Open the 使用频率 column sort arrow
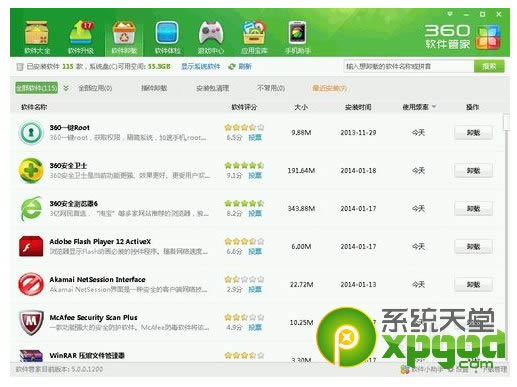517x387 pixels. coord(434,107)
